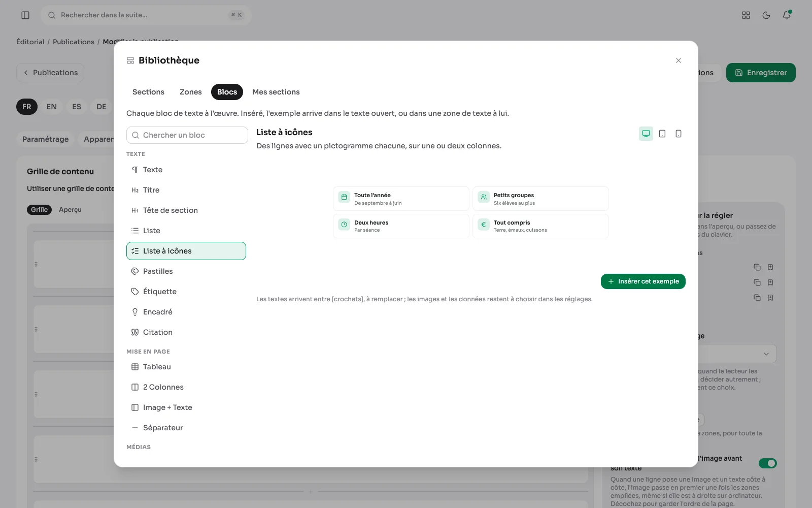The width and height of the screenshot is (812, 508).
Task: Click the Enregistrer button
Action: point(761,73)
